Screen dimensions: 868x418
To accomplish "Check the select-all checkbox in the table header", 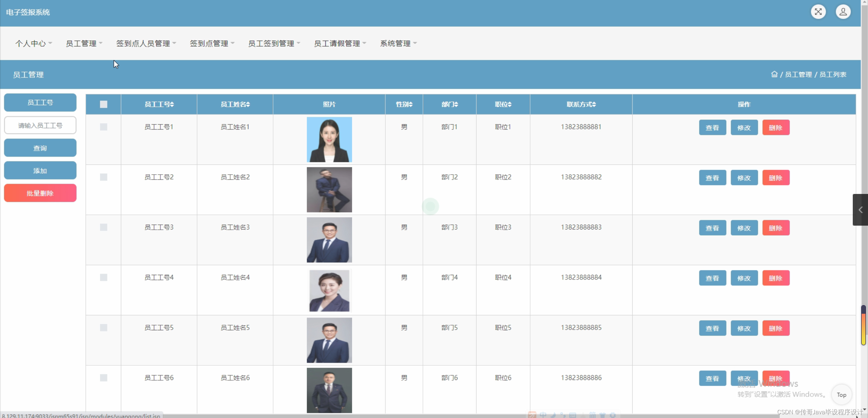I will click(103, 104).
